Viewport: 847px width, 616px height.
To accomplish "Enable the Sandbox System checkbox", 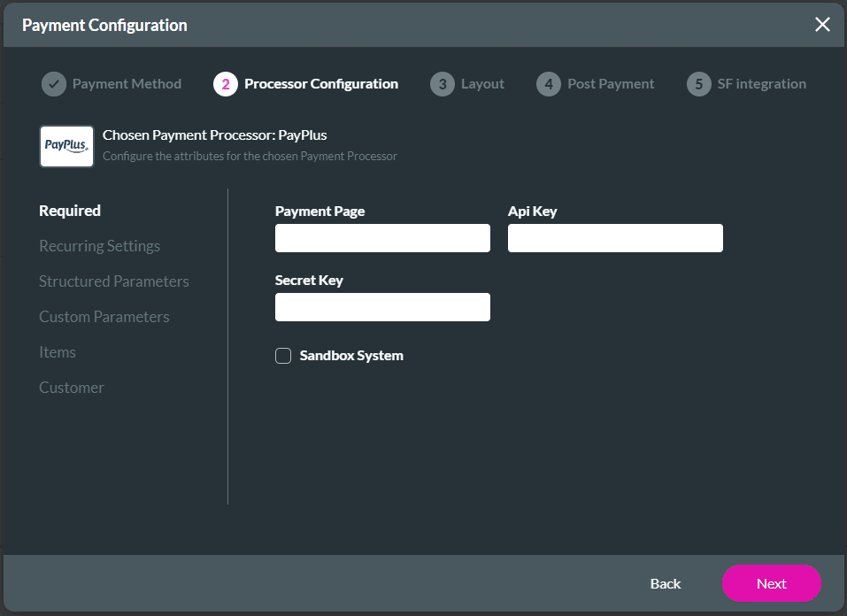I will click(x=283, y=356).
